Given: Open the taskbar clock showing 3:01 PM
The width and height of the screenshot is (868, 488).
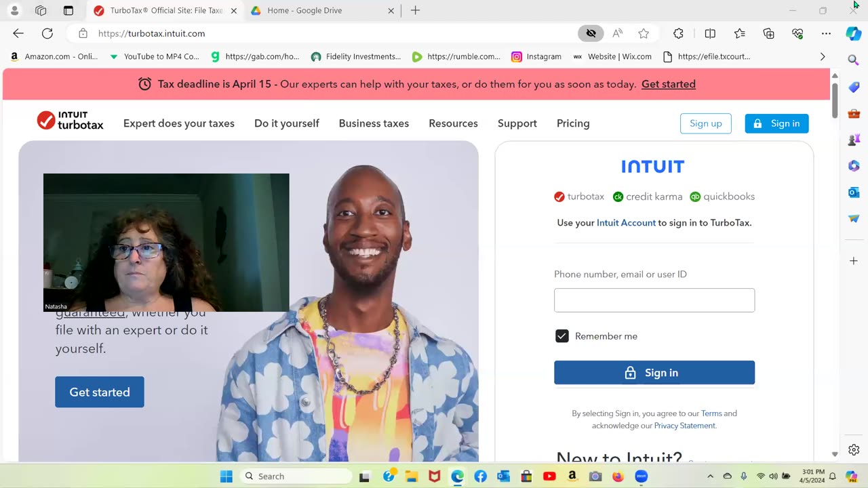Looking at the screenshot, I should (x=812, y=476).
